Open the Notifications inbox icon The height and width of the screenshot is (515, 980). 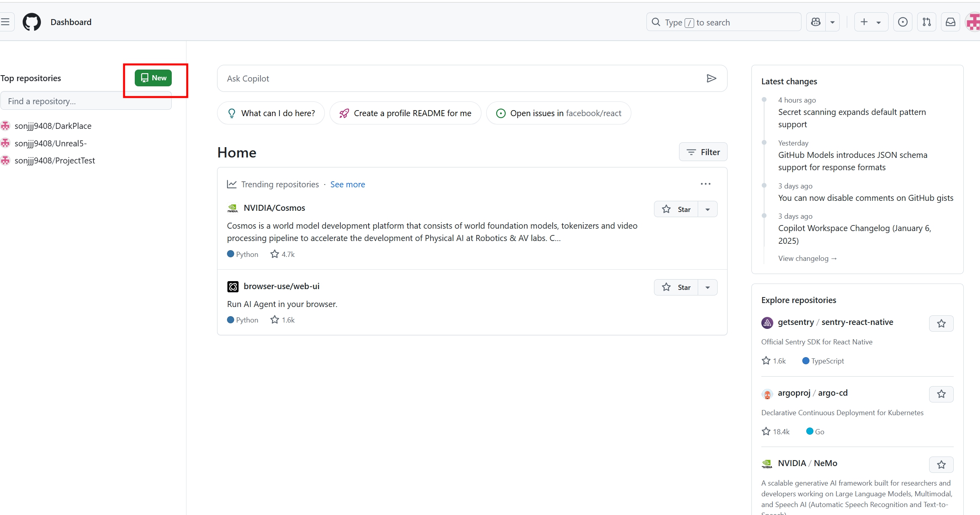(x=951, y=22)
